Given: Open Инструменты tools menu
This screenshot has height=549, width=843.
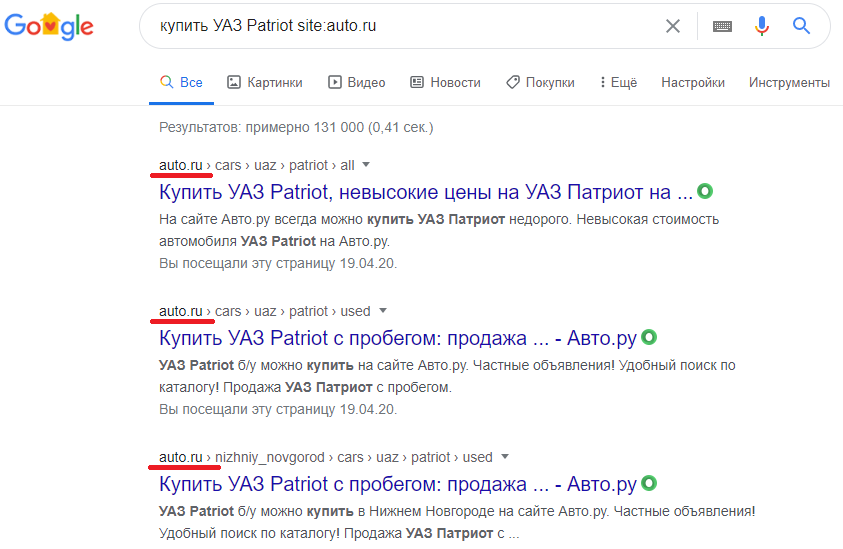Looking at the screenshot, I should pos(789,82).
